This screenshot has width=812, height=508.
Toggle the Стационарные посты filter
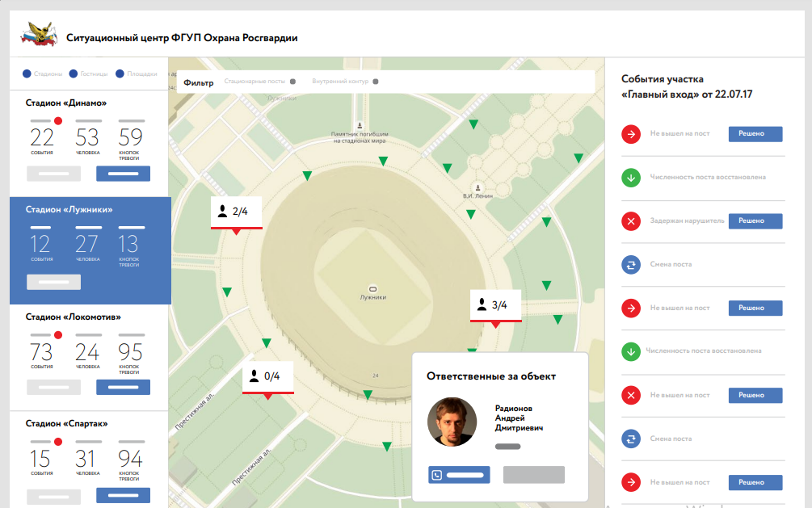pyautogui.click(x=292, y=82)
